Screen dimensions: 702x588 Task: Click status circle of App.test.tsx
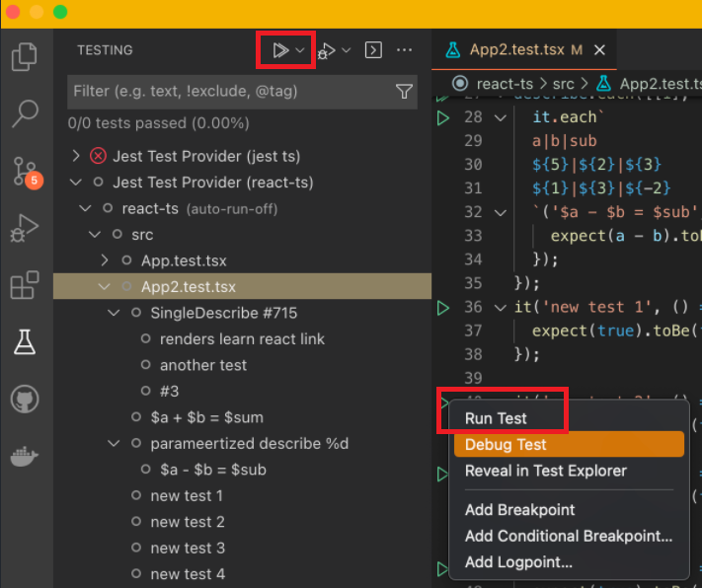pyautogui.click(x=126, y=260)
